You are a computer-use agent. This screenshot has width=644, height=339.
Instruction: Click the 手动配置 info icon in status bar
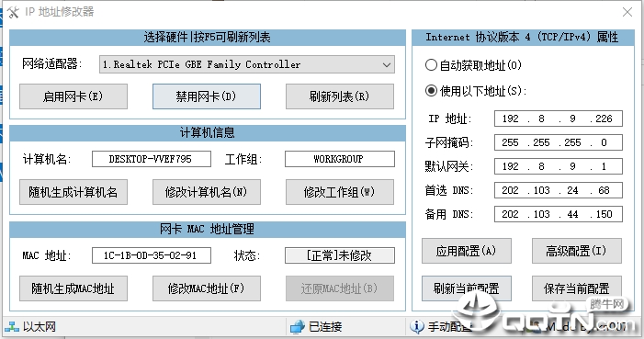click(x=416, y=327)
